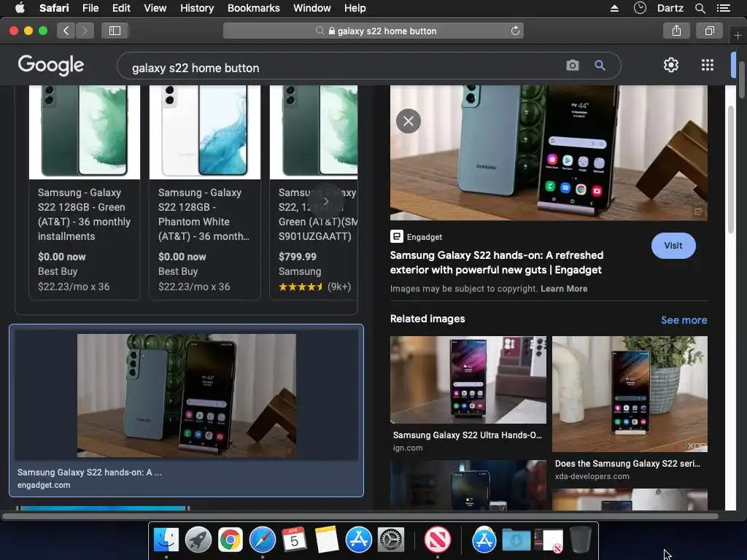Open the Engadget article title link

tap(496, 262)
